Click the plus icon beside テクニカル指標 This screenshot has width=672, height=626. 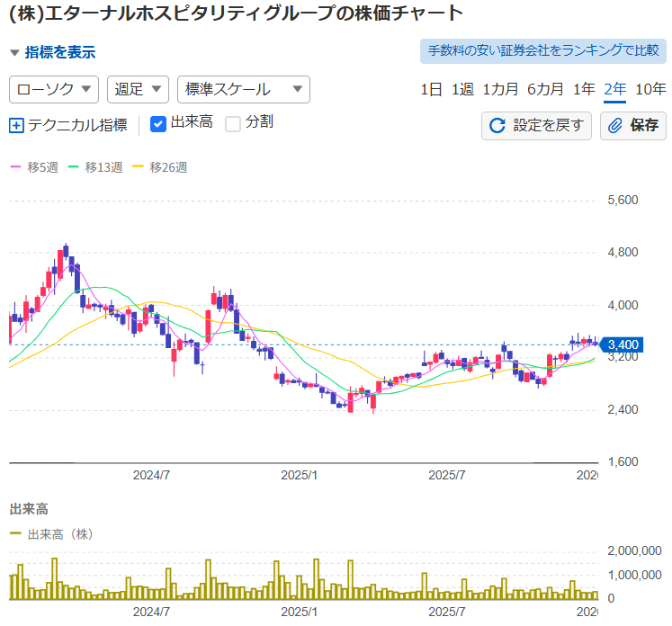click(16, 125)
